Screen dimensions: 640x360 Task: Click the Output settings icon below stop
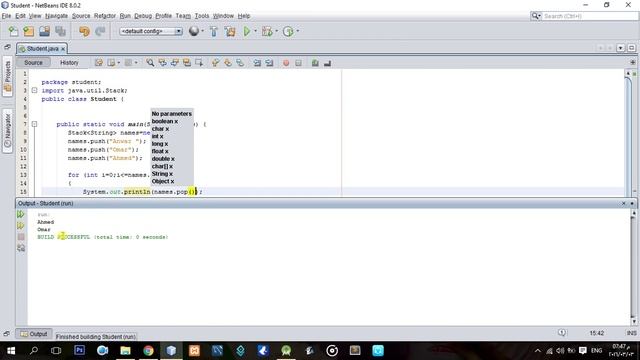click(21, 248)
